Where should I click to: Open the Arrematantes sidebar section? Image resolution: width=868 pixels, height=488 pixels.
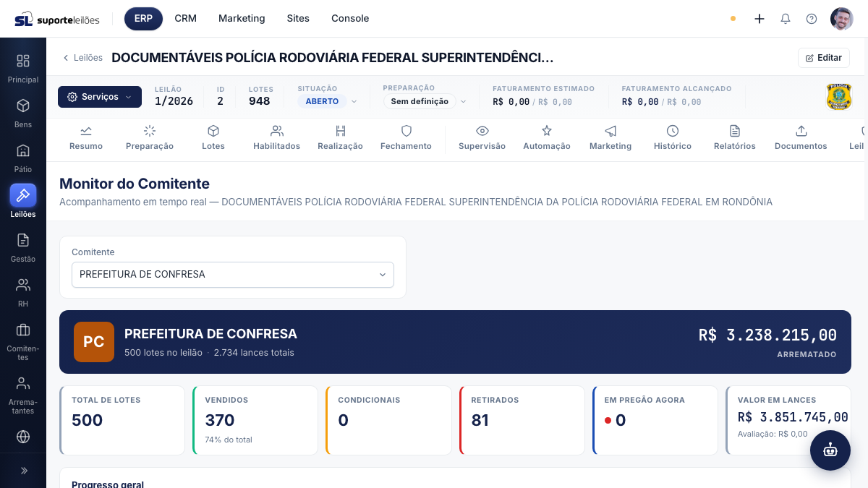23,395
